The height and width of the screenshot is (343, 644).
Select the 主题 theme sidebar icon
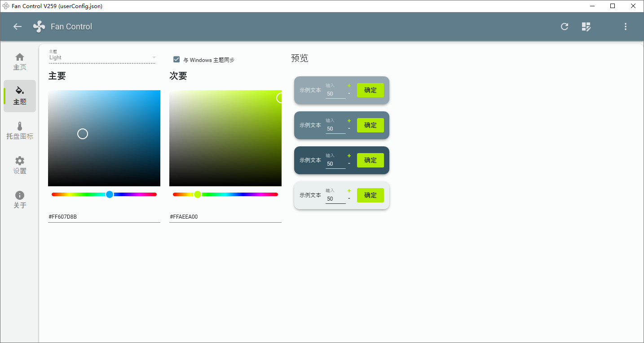pos(19,96)
